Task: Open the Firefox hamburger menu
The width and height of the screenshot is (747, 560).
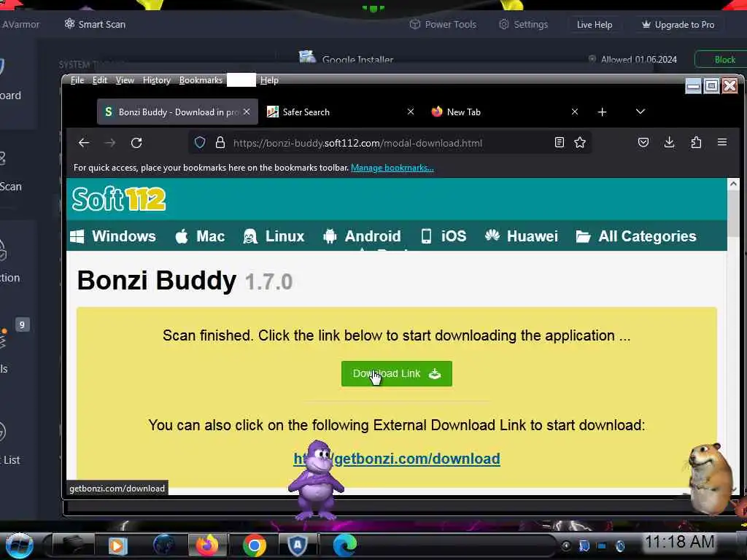Action: pyautogui.click(x=722, y=142)
